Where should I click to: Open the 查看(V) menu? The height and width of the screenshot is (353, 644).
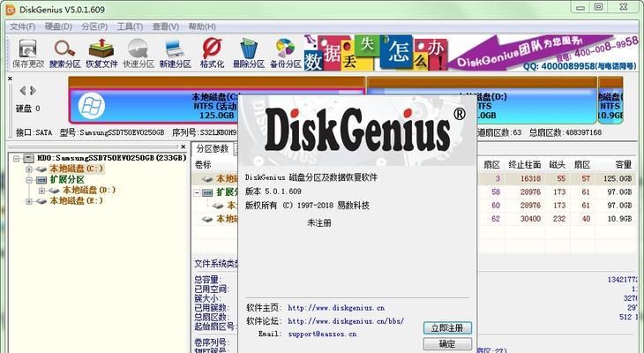coord(166,26)
